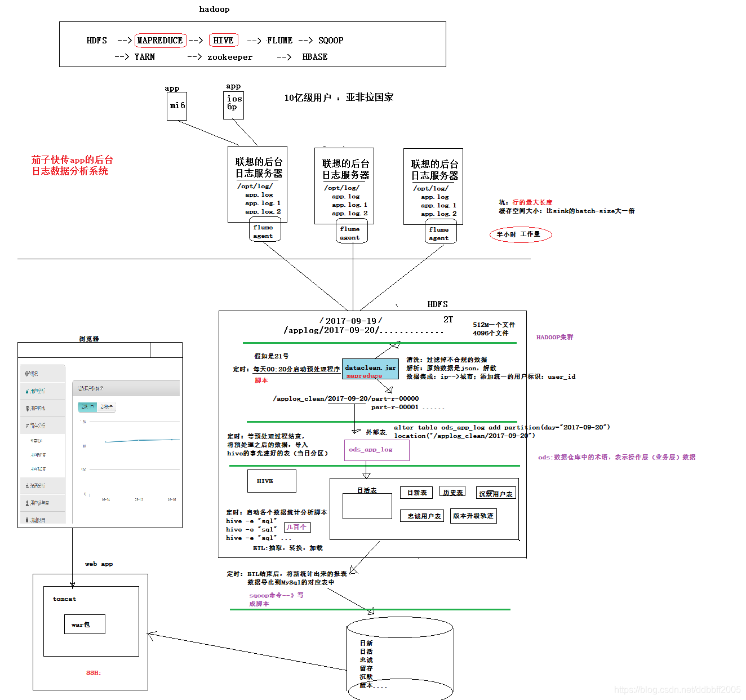Click the part-r-00001 text
746x700 pixels.
tap(395, 407)
